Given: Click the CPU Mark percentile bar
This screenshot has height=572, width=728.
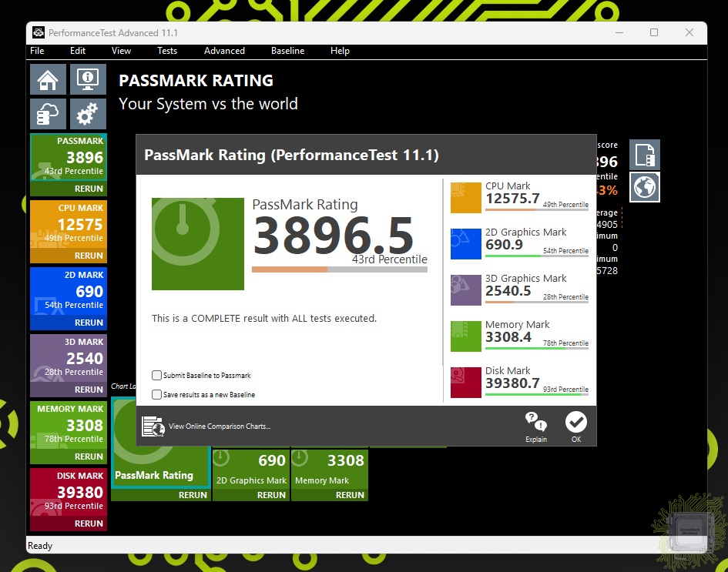Looking at the screenshot, I should pyautogui.click(x=537, y=209).
